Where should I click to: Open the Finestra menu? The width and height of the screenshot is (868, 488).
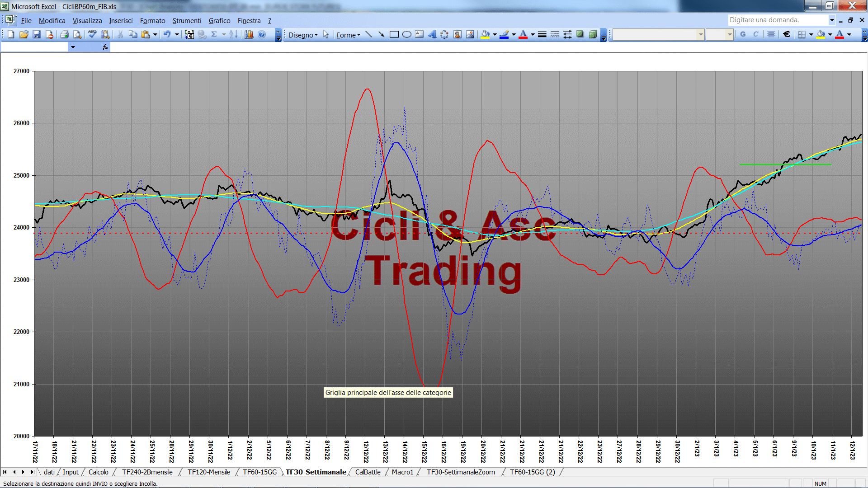tap(249, 21)
